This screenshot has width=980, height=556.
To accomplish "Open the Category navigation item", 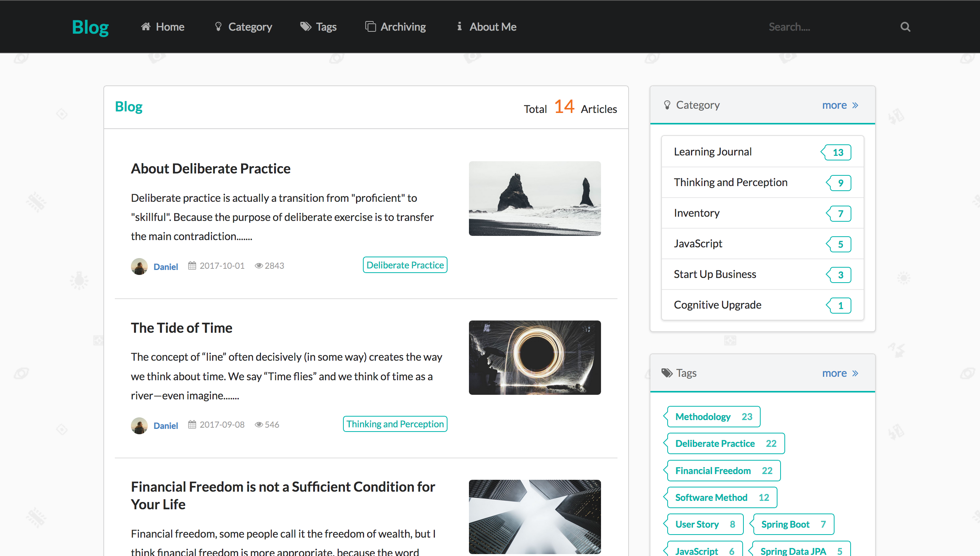I will click(243, 27).
